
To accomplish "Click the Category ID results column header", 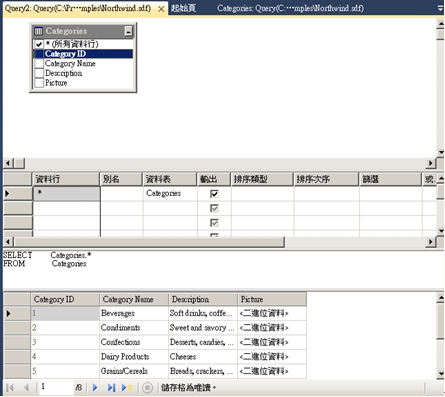I will point(65,299).
